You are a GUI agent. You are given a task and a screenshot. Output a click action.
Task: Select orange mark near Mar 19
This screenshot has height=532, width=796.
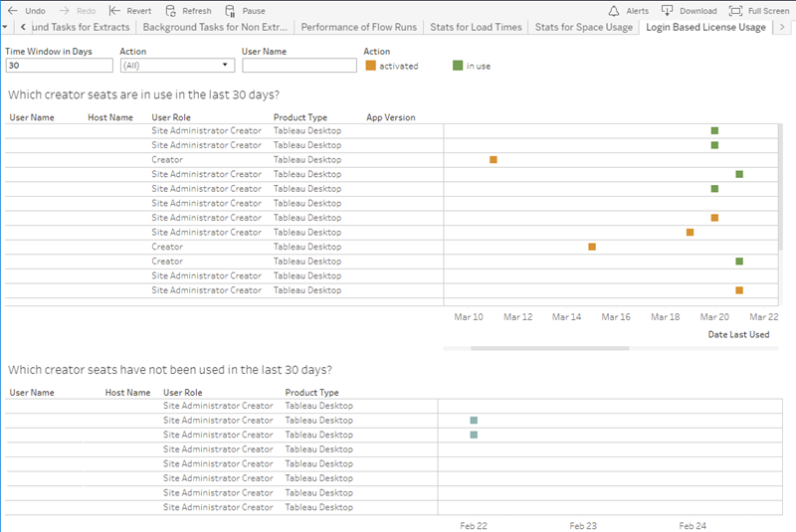pyautogui.click(x=690, y=233)
